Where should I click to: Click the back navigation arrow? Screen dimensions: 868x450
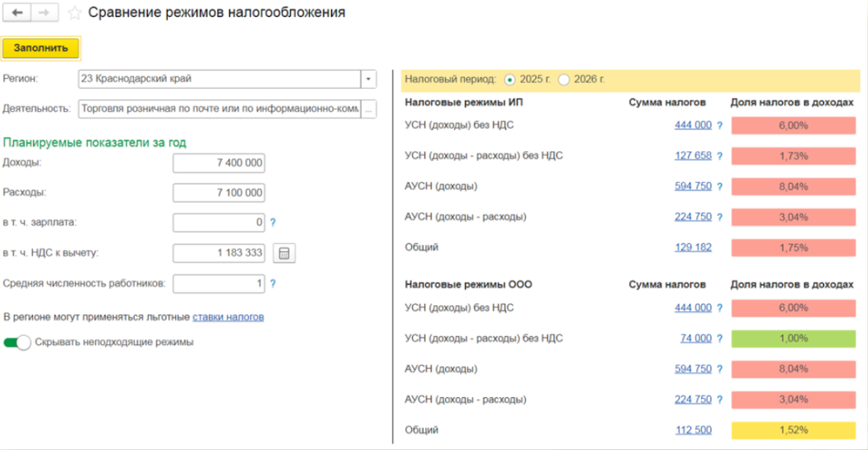(x=18, y=13)
